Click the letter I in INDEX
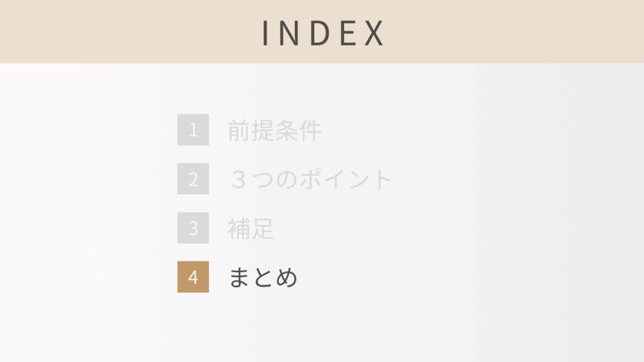The width and height of the screenshot is (644, 362). pos(267,33)
